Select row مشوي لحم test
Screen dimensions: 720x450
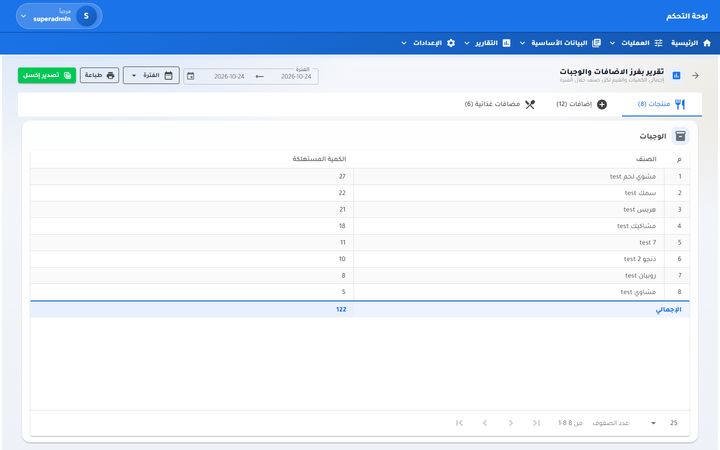pyautogui.click(x=360, y=176)
